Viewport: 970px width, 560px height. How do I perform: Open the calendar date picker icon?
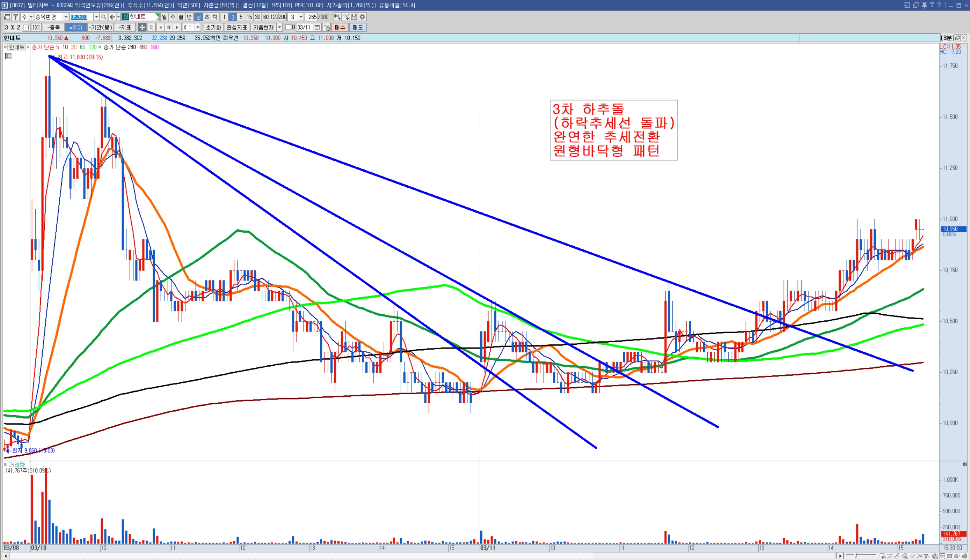pos(317,27)
